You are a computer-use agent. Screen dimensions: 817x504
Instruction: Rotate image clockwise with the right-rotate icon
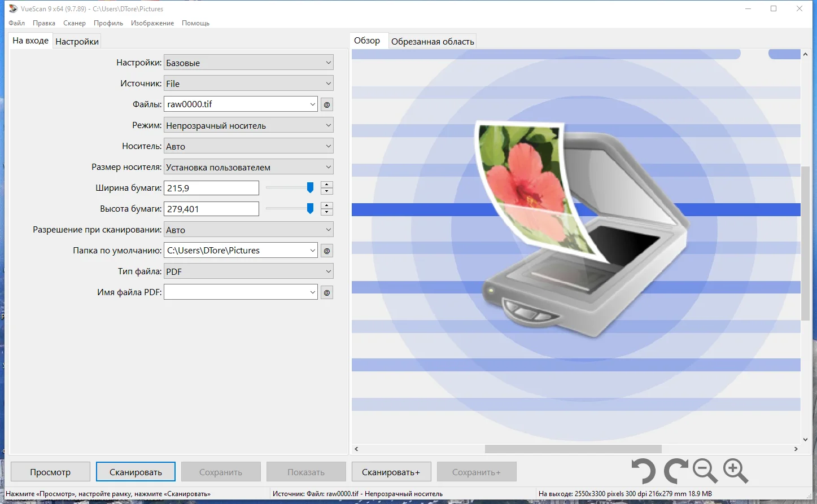(x=675, y=471)
